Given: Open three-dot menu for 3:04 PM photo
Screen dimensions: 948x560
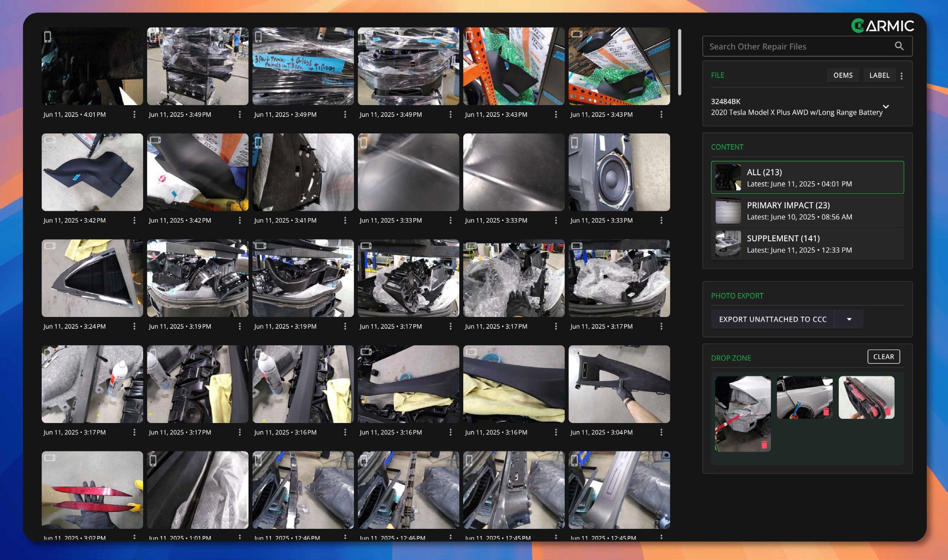Looking at the screenshot, I should [x=661, y=432].
